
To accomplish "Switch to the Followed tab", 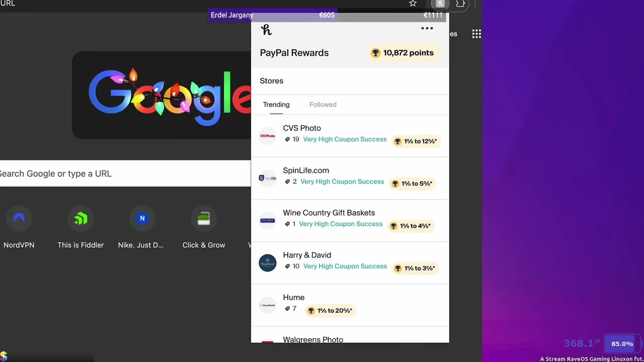I will tap(323, 105).
